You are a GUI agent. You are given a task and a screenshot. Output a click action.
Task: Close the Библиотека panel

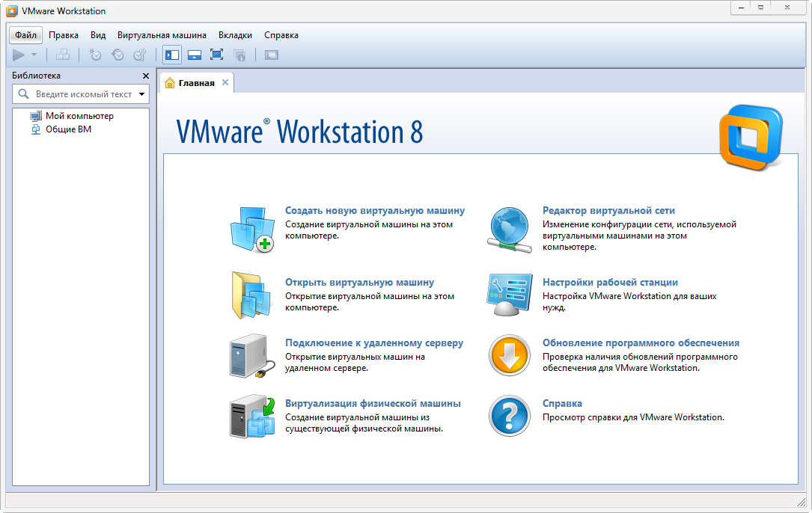click(x=146, y=76)
